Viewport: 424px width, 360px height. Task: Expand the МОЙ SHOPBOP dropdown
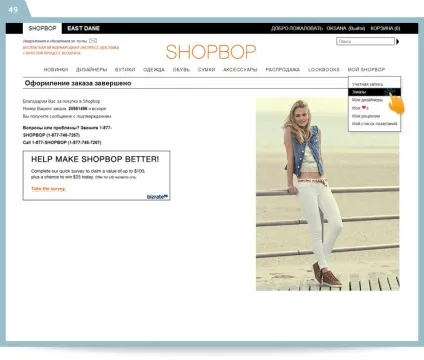[366, 70]
